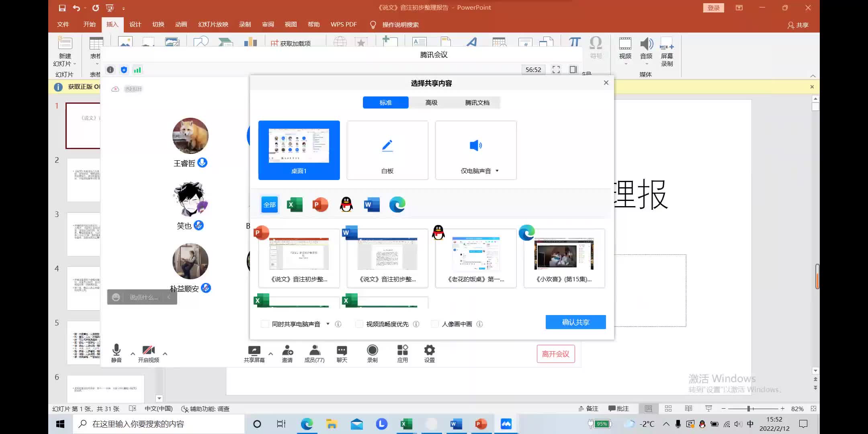The height and width of the screenshot is (434, 868).
Task: Toggle the meeting side panel icon
Action: pyautogui.click(x=573, y=70)
